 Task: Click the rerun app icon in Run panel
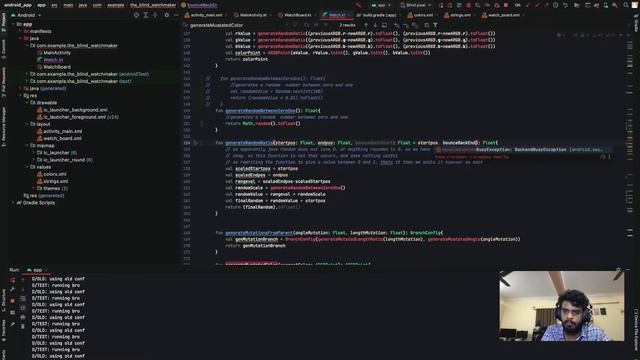click(13, 280)
